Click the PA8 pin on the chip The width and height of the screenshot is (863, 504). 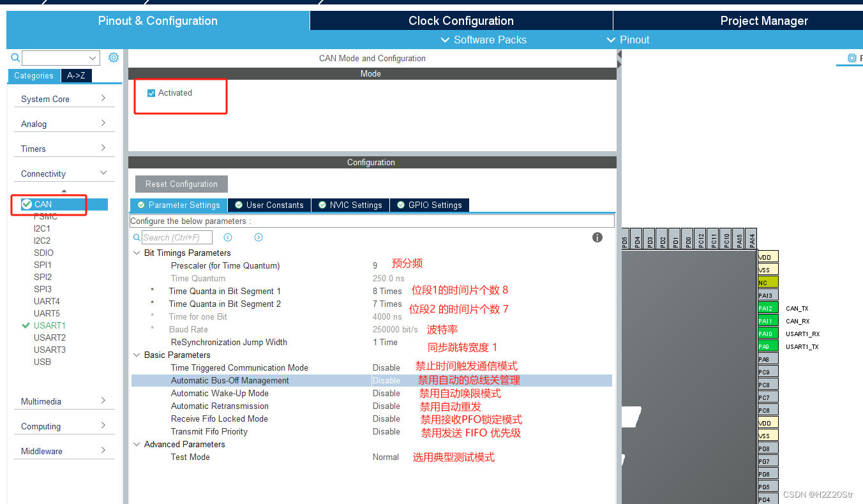point(768,359)
